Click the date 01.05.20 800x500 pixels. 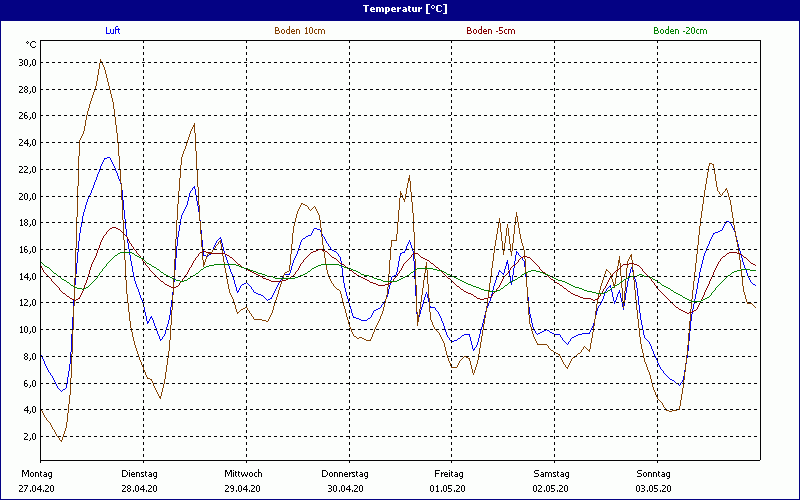click(447, 489)
